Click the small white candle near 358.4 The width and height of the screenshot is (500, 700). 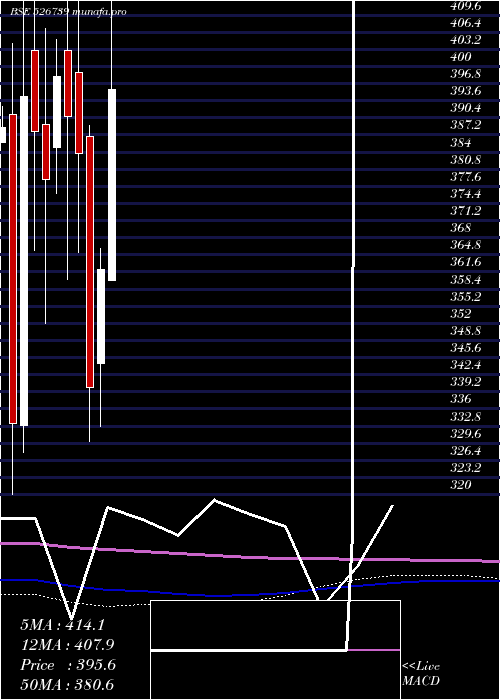pyautogui.click(x=101, y=316)
